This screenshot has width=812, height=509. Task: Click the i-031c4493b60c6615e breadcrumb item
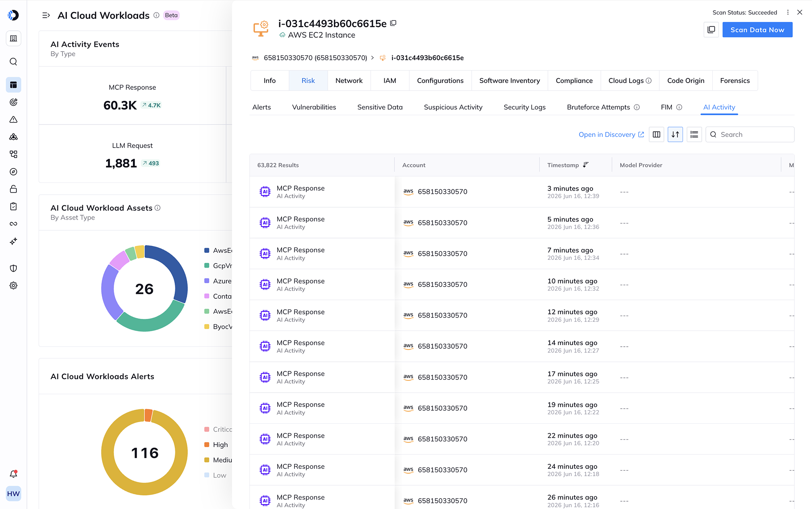pyautogui.click(x=427, y=58)
